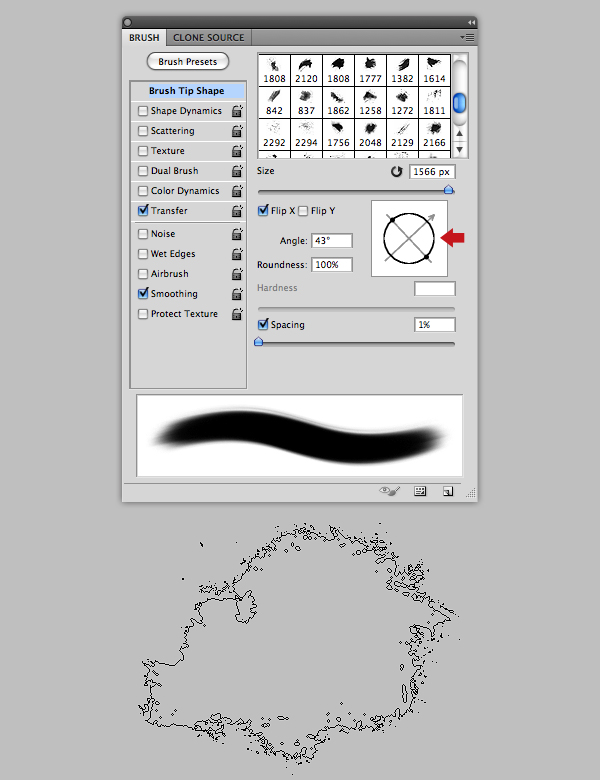This screenshot has width=600, height=780.
Task: Enable the Airbrush checkbox
Action: [143, 274]
